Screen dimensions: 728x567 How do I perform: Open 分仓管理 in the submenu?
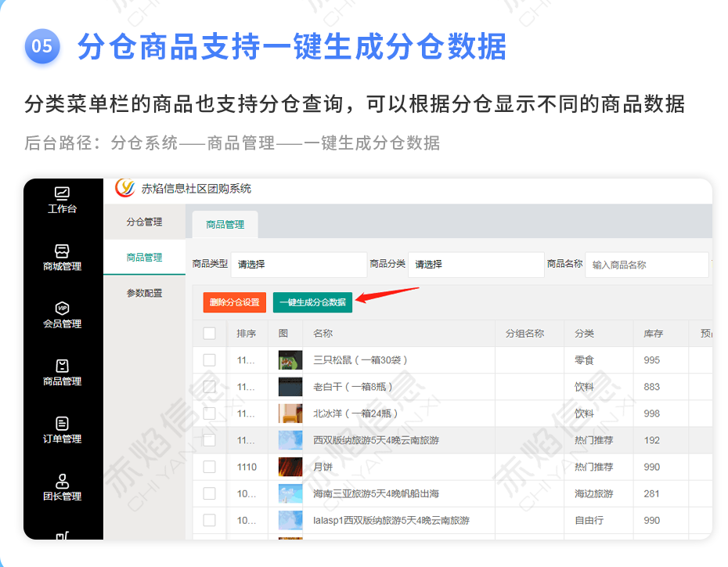coord(144,222)
